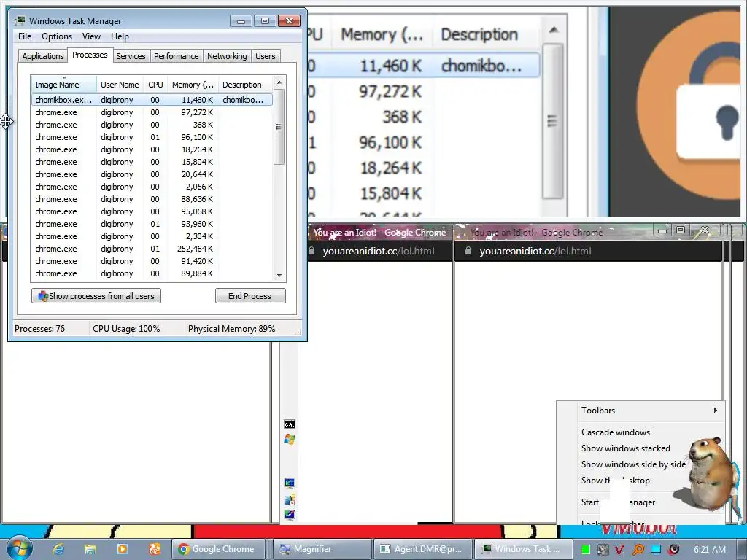The width and height of the screenshot is (747, 560).
Task: Open Options menu in Task Manager
Action: pos(57,36)
